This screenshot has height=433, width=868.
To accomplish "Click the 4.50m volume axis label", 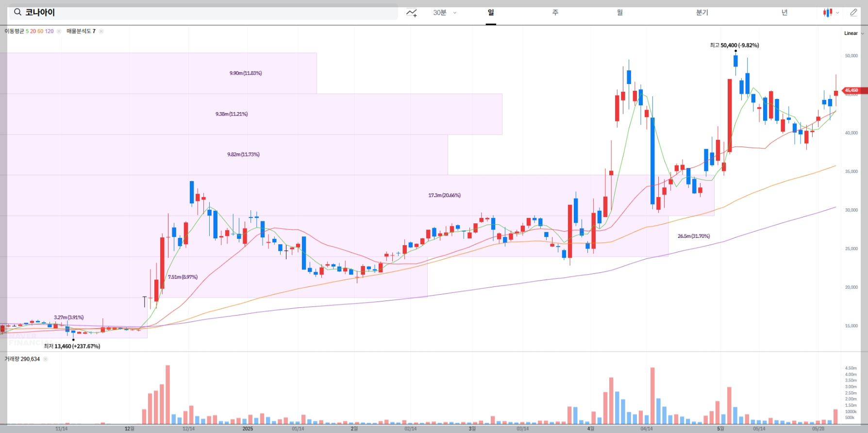I will pos(851,368).
